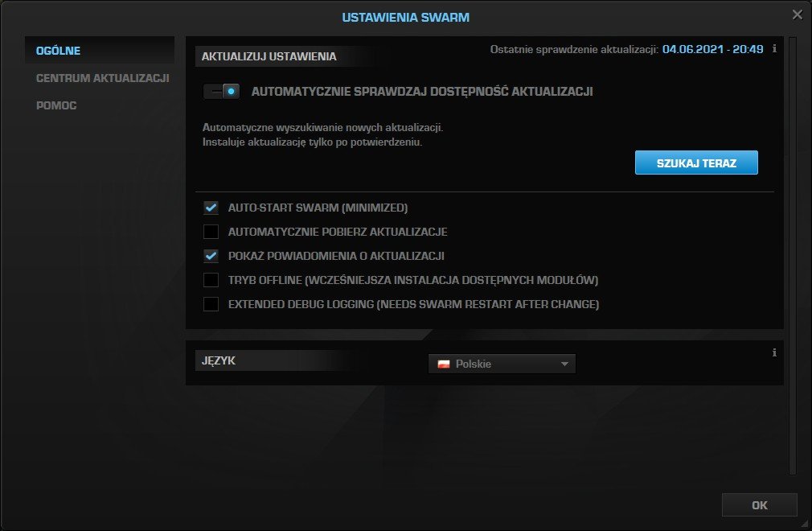Viewport: 812px width, 531px height.
Task: Click the Język section label
Action: coord(219,360)
